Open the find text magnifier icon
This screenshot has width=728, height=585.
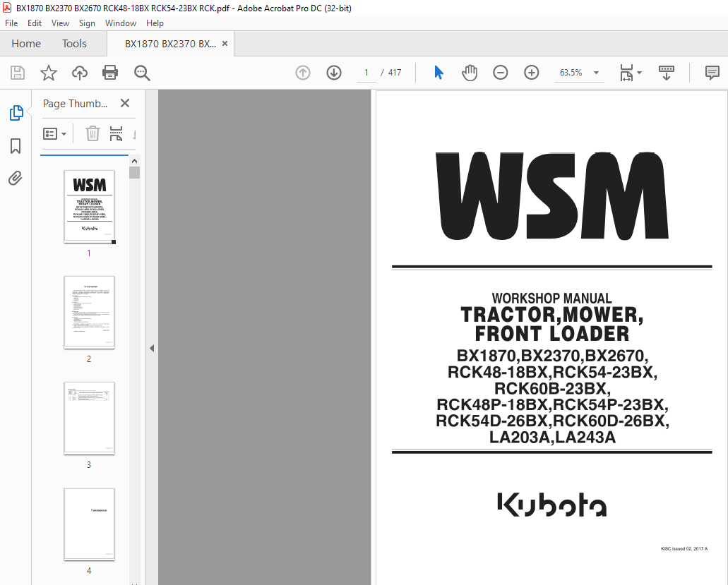click(142, 73)
